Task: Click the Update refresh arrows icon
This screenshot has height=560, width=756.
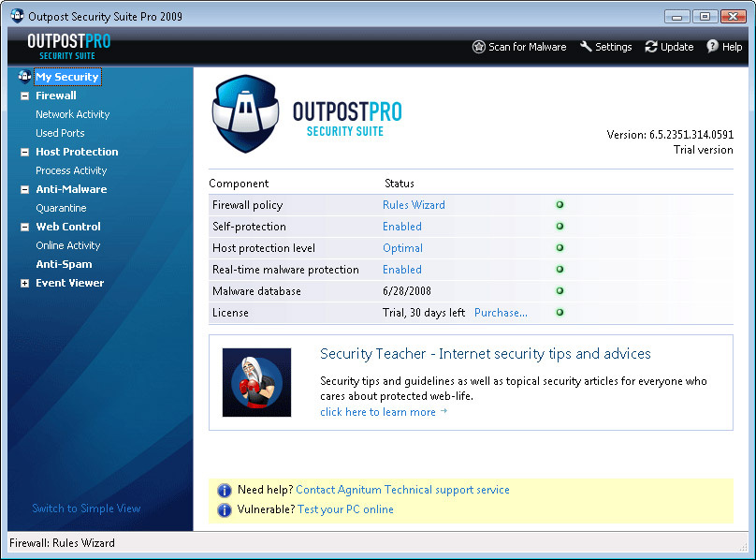Action: [x=651, y=47]
